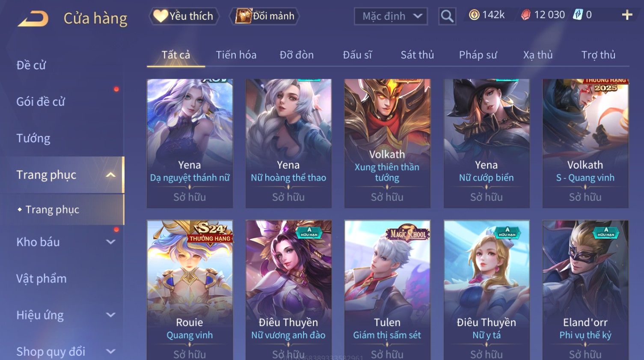Expand the Kho báu sidebar section
The height and width of the screenshot is (360, 644).
[111, 242]
